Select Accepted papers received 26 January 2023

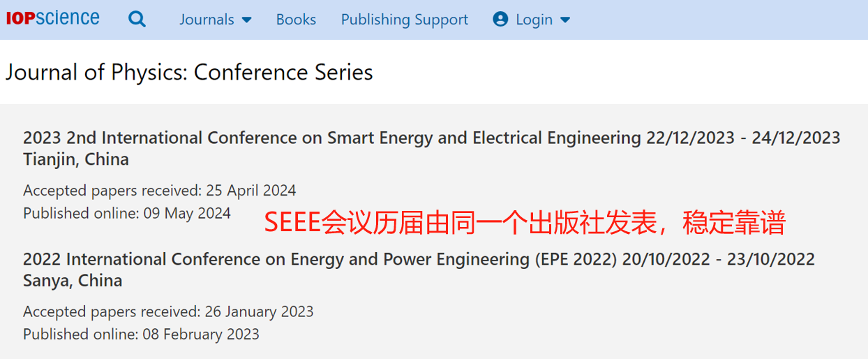168,312
